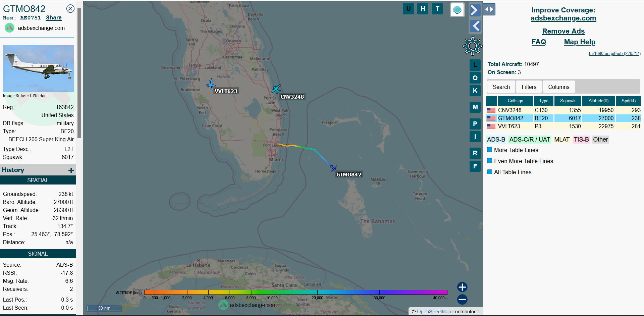Click the info panel scrollbar
This screenshot has height=316, width=644.
(79, 73)
